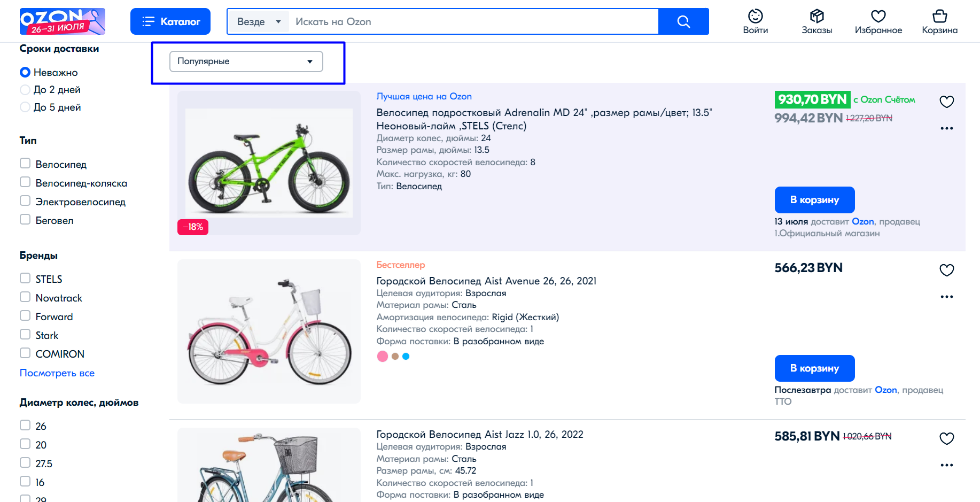
Task: Expand the Везде search scope dropdown
Action: click(x=259, y=21)
